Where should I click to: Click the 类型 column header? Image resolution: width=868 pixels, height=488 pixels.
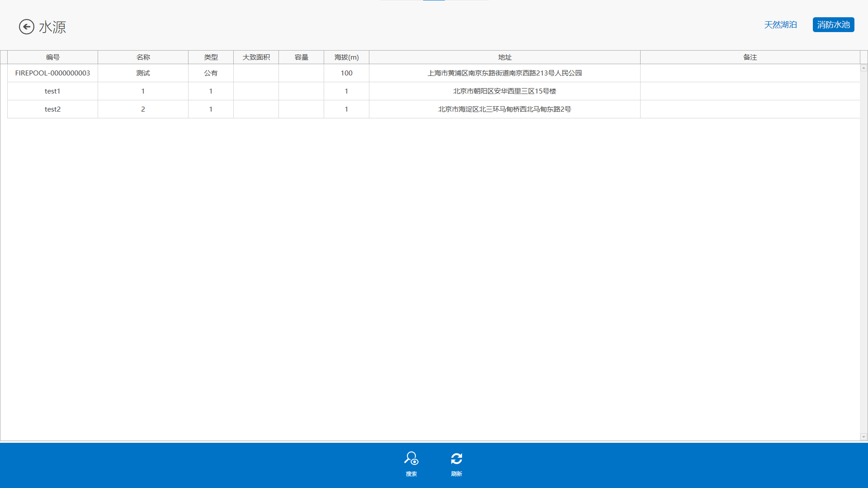(x=211, y=57)
